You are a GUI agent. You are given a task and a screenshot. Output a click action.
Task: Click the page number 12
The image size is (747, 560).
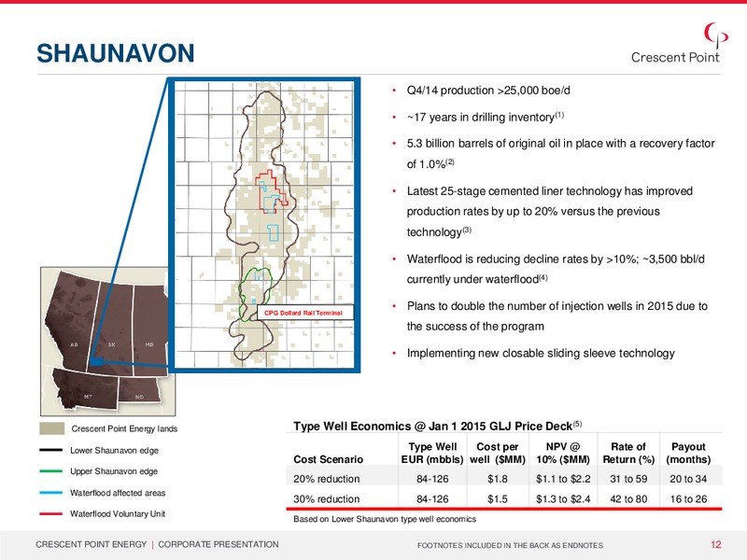click(x=715, y=544)
